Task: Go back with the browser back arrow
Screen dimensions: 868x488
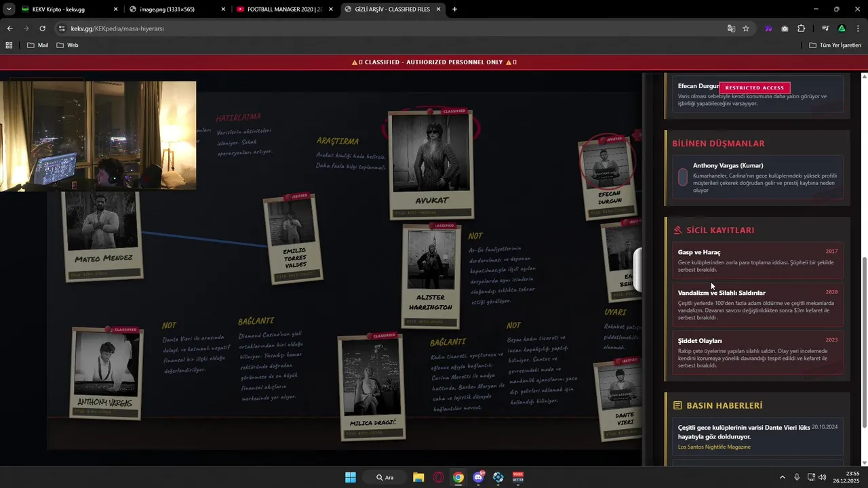Action: pos(9,28)
